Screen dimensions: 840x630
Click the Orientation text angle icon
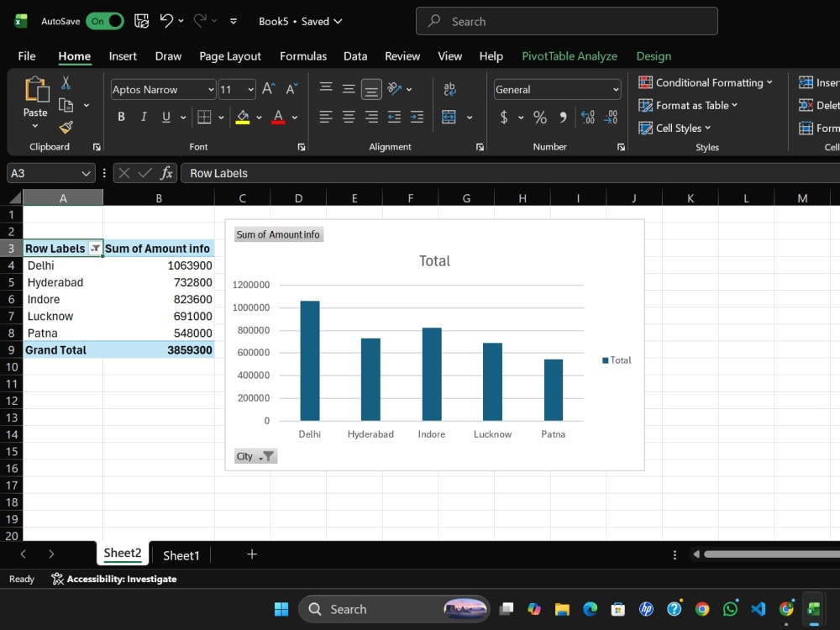(x=394, y=88)
